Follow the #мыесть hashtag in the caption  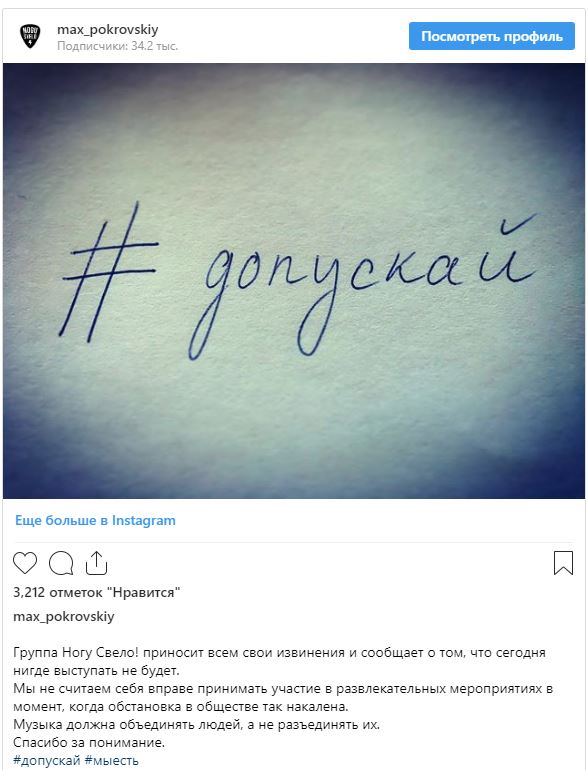112,761
